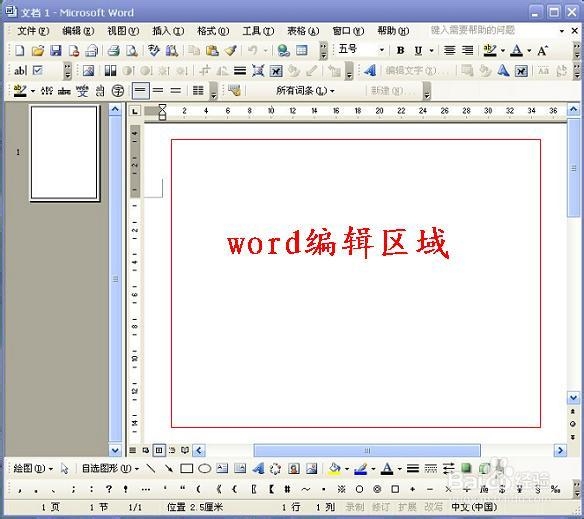Select double line spacing button
Screen dimensions: 584x519
click(176, 91)
